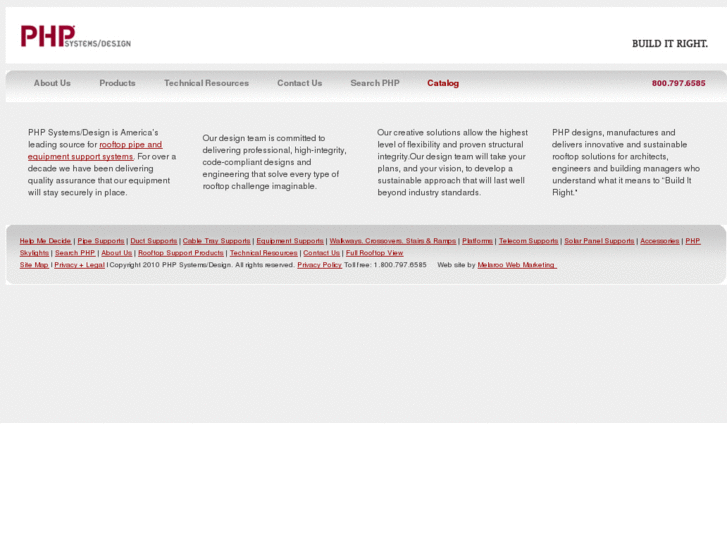727x545 pixels.
Task: Go to the Contact Us nav item
Action: point(300,83)
